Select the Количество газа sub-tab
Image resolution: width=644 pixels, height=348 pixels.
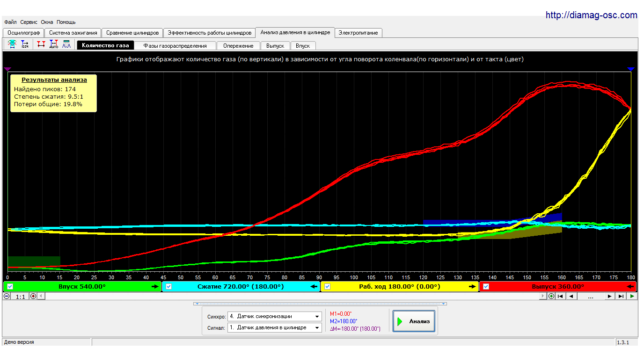tap(105, 45)
